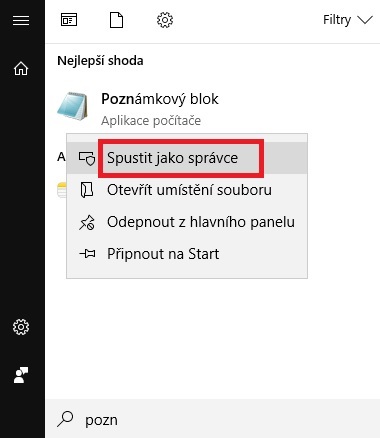Click the magnifier search icon
This screenshot has width=380, height=438.
coord(65,419)
